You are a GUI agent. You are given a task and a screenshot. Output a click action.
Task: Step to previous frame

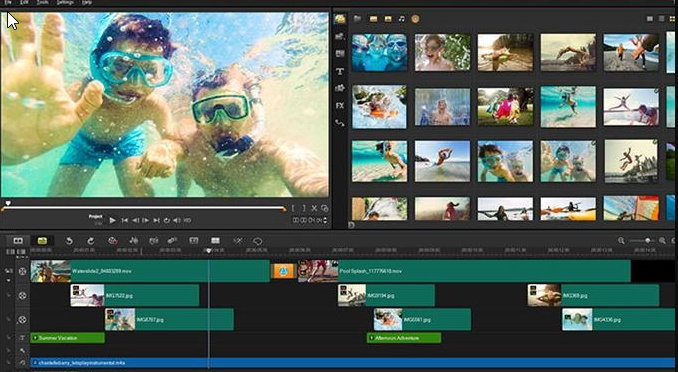click(135, 220)
